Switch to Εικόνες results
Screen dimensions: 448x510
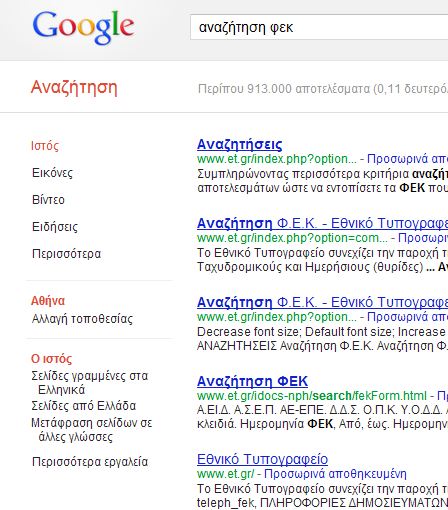click(x=52, y=173)
